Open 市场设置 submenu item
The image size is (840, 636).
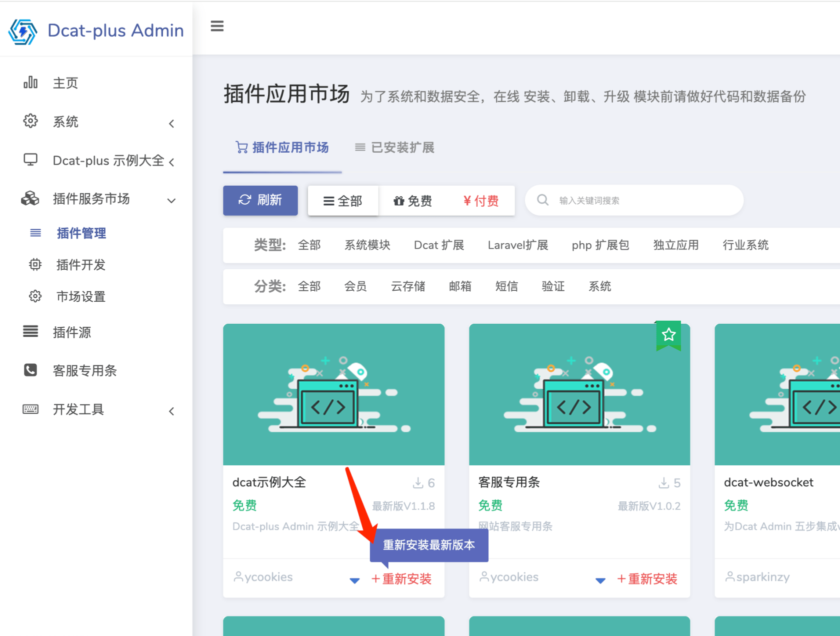tap(81, 297)
